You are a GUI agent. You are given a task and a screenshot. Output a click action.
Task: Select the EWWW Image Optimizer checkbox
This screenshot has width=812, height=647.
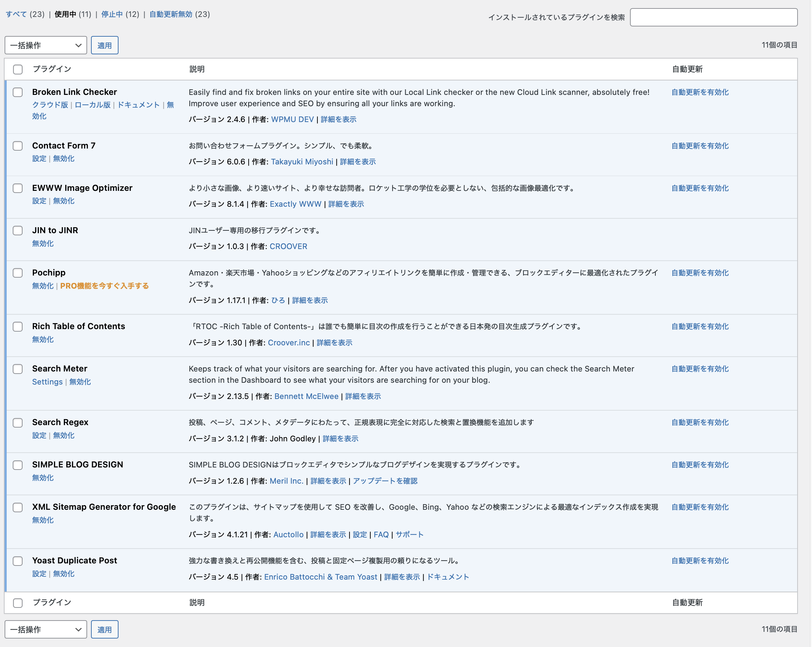(x=18, y=188)
